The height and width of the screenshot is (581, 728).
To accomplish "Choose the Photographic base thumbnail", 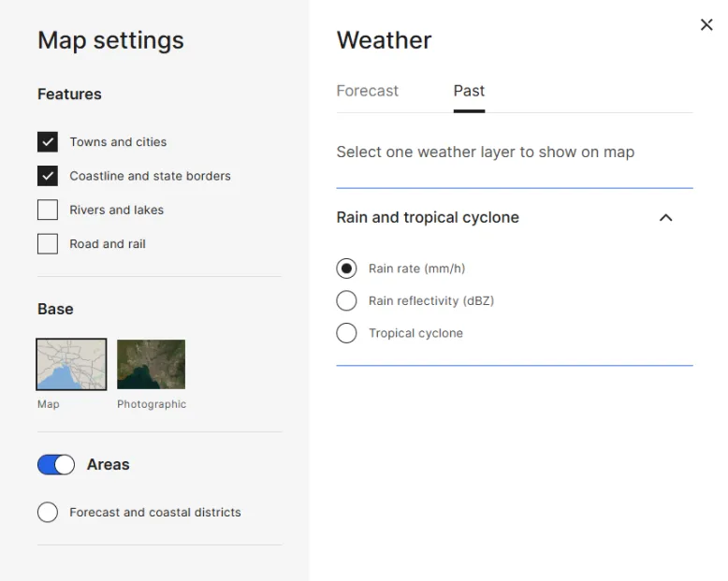I will pyautogui.click(x=151, y=364).
